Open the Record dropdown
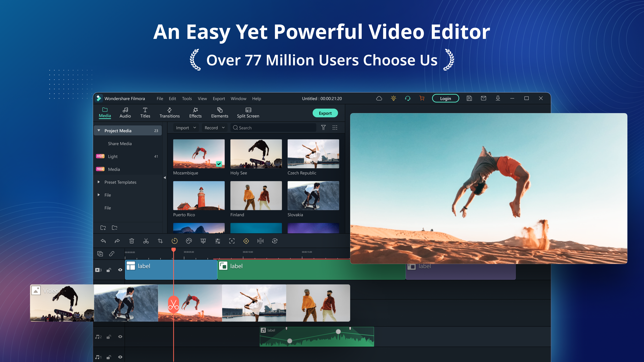Viewport: 644px width, 362px height. [x=214, y=128]
